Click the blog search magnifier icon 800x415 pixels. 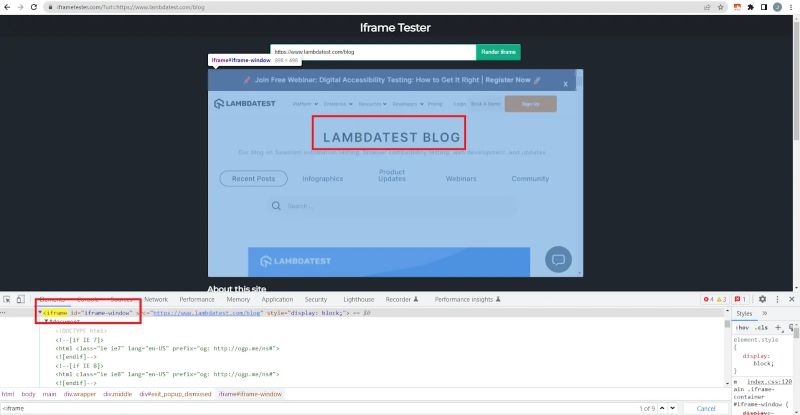pos(276,206)
